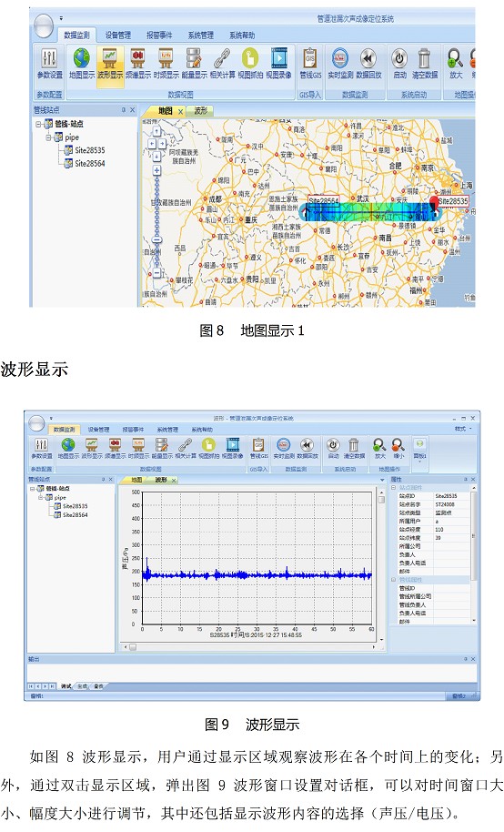This screenshot has height=832, width=504.
Task: Switch to 设备管理 ribbon tab, upper window
Action: 117,35
